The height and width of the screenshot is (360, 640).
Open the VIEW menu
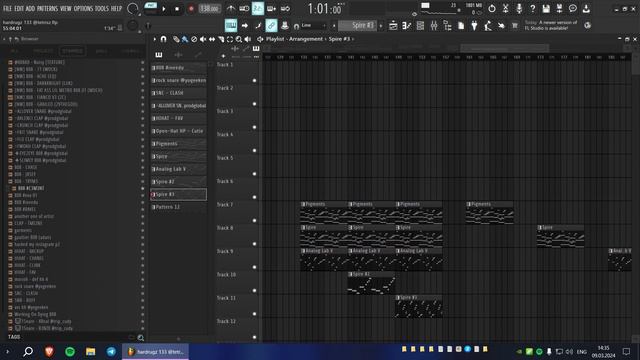[66, 8]
